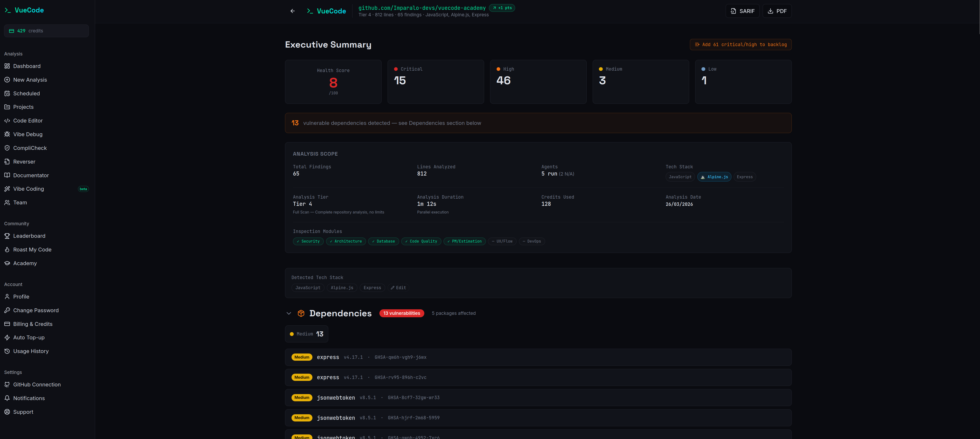The height and width of the screenshot is (439, 980).
Task: Expand the jsonwebtoken GHSA-8cf7 vulnerability row
Action: point(538,397)
